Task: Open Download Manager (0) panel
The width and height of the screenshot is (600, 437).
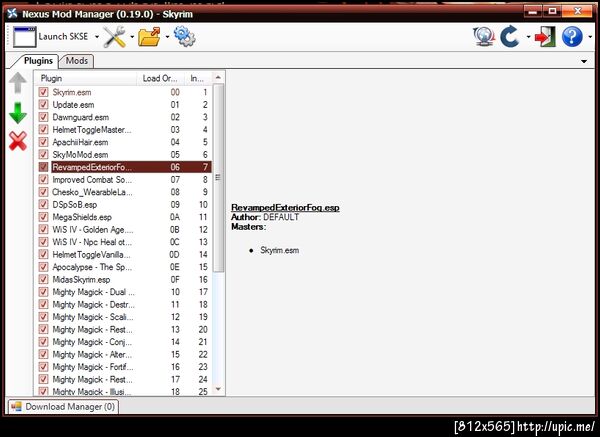Action: coord(63,406)
